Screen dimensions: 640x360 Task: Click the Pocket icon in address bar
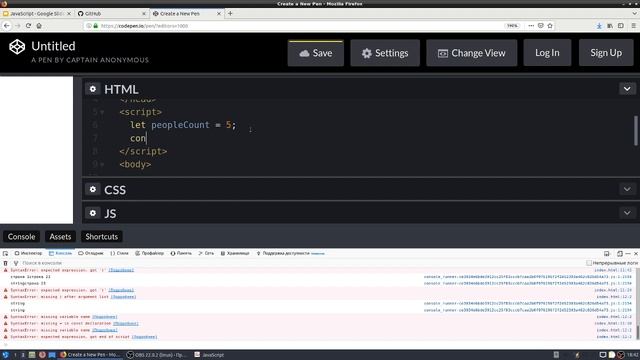(540, 26)
